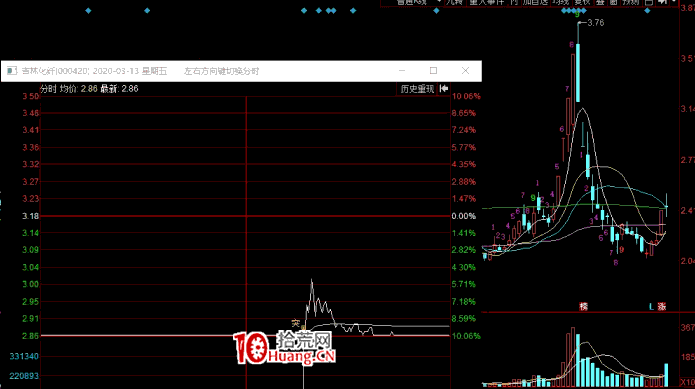The height and width of the screenshot is (389, 695).
Task: Click the rightmost blue diamond event marker
Action: coord(647,11)
